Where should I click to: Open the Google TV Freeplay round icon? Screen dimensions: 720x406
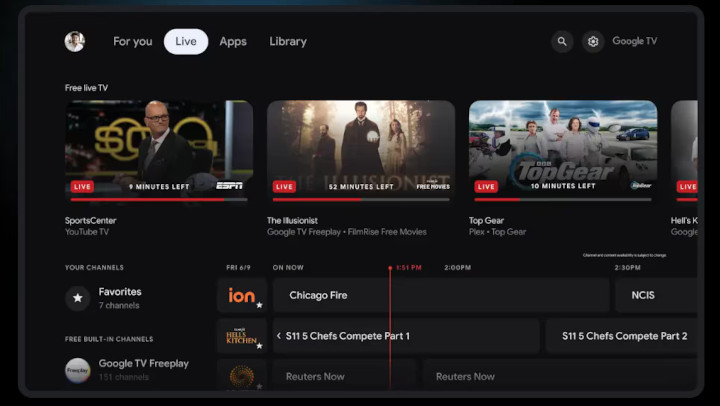click(x=78, y=370)
